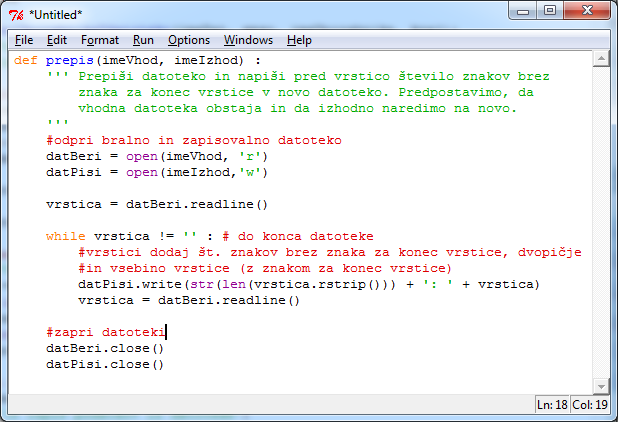This screenshot has width=618, height=422.
Task: Click the Col: 19 status indicator
Action: 590,405
